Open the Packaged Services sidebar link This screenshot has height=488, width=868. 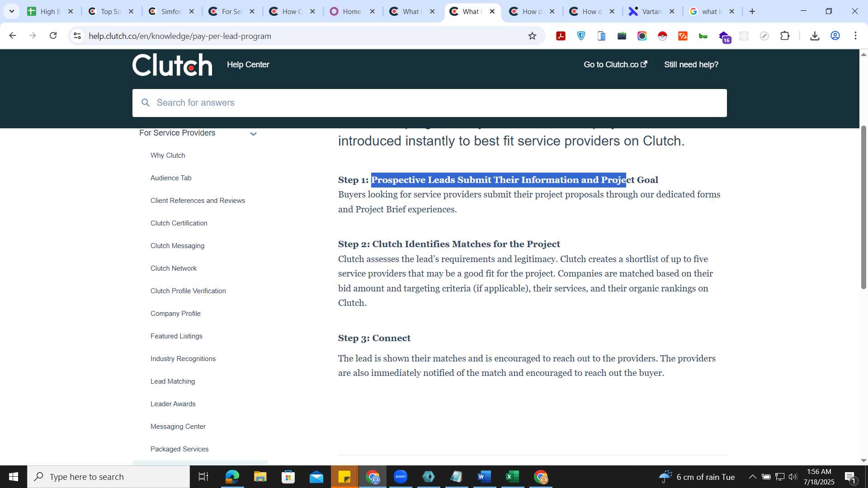[x=179, y=449]
